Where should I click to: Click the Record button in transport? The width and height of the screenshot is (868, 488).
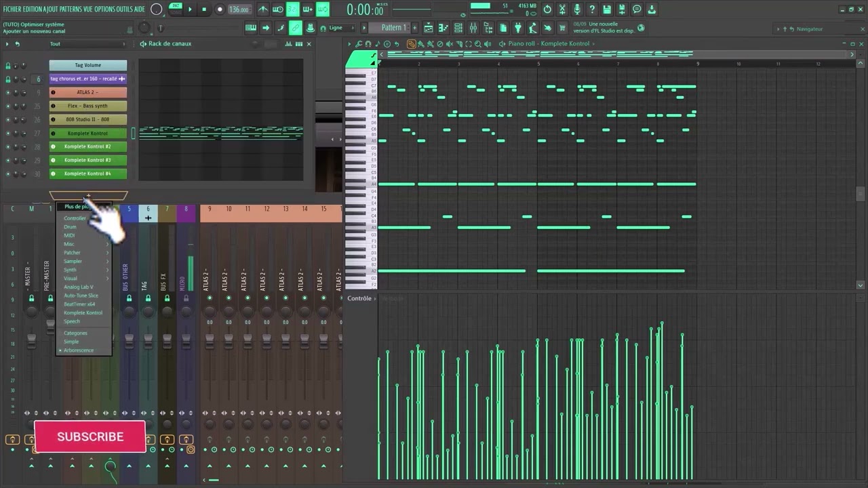(220, 9)
